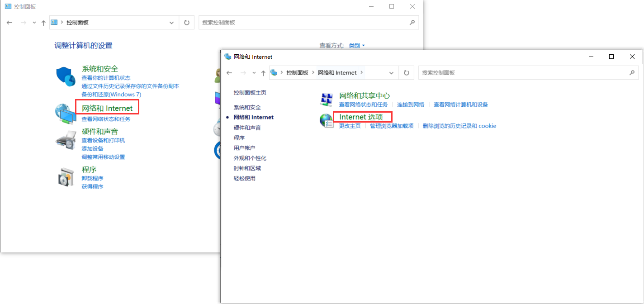Click back arrow in 网络和 Internet window
Screen dimensions: 644x304
click(229, 73)
